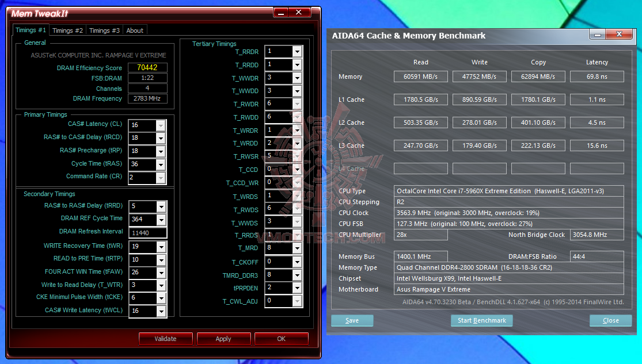Open the RAS# to RAS# Delay (tRRD) dropdown
Viewport: 642px width, 364px height.
161,207
